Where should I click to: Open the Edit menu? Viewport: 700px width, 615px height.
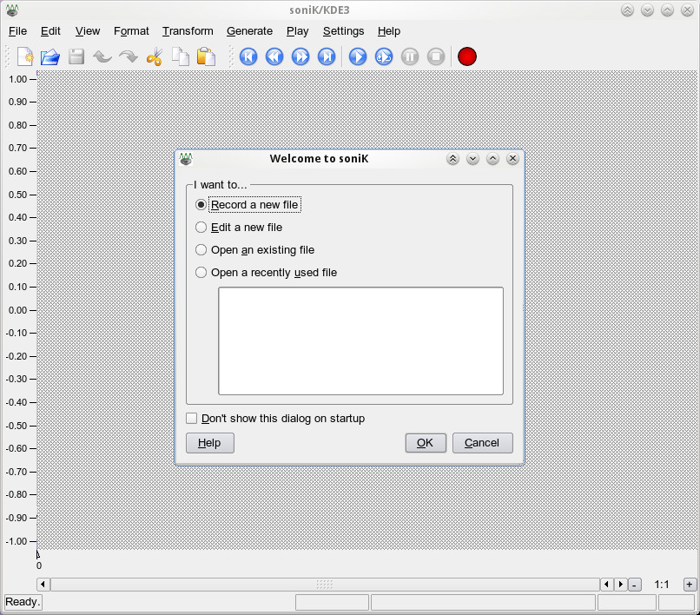click(50, 31)
